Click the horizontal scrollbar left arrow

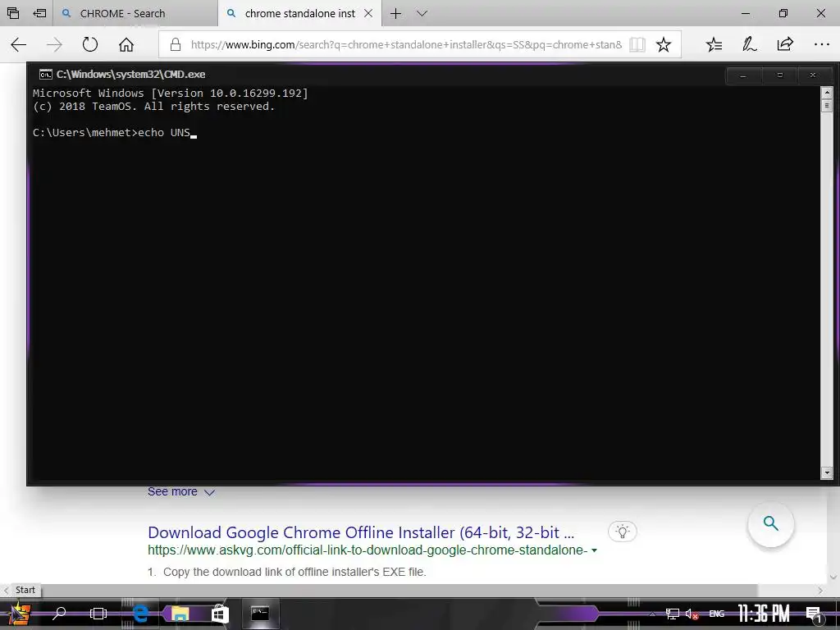[6, 590]
